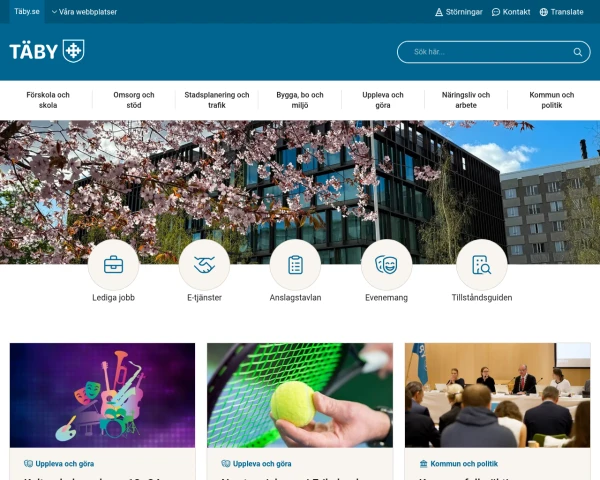Click the Tillståndsguiden label
The width and height of the screenshot is (600, 480).
point(482,298)
